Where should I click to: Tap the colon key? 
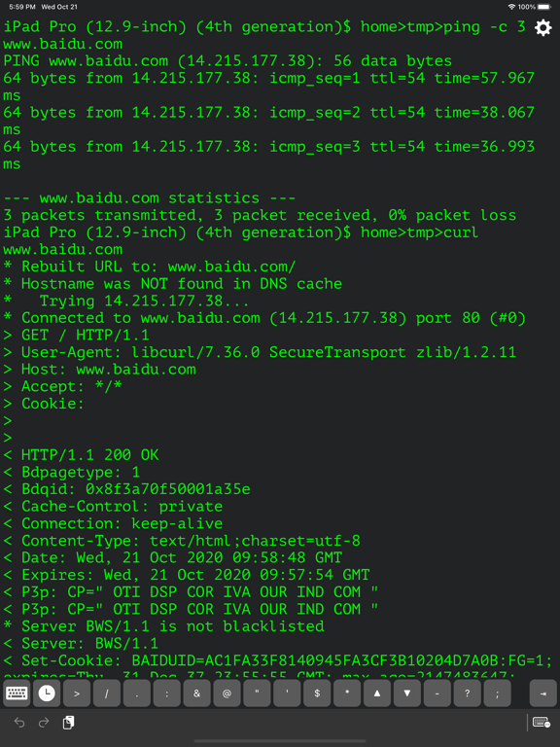[x=166, y=694]
